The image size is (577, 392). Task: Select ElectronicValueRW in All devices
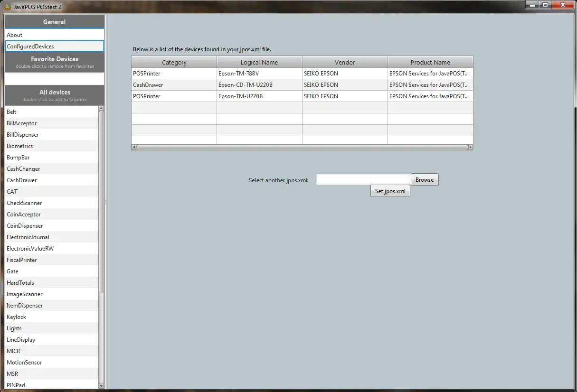[51, 249]
